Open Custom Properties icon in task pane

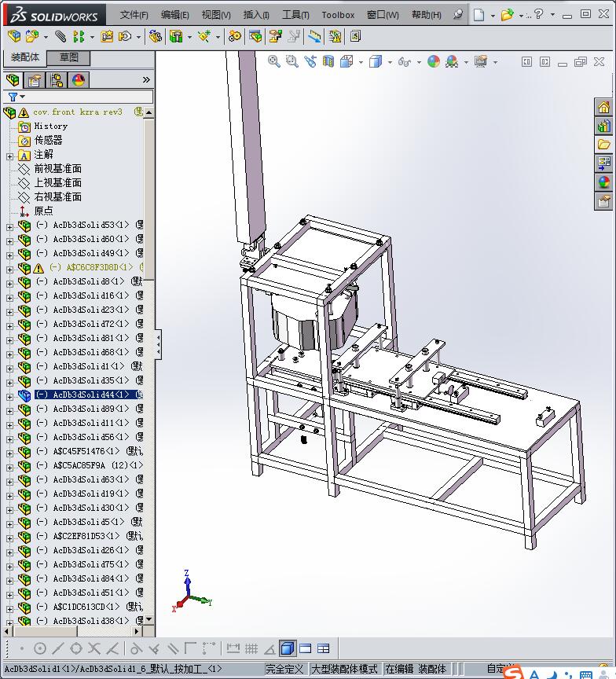tap(603, 201)
